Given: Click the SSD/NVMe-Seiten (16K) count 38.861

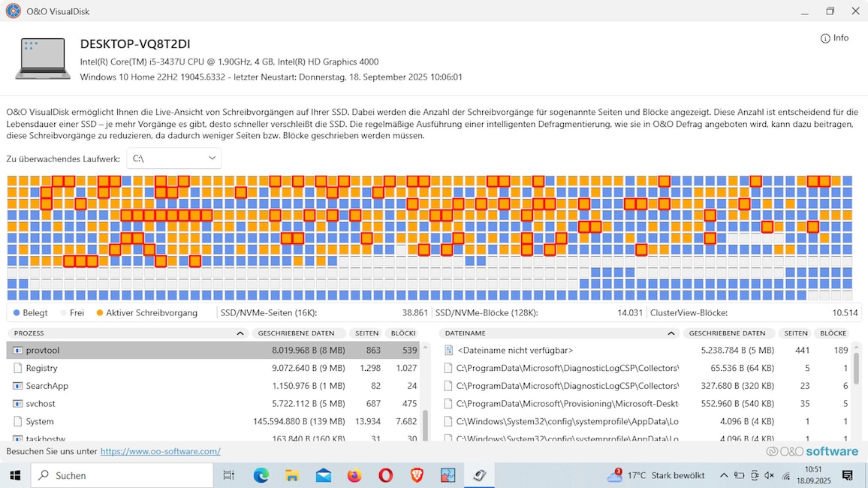Looking at the screenshot, I should [x=414, y=313].
